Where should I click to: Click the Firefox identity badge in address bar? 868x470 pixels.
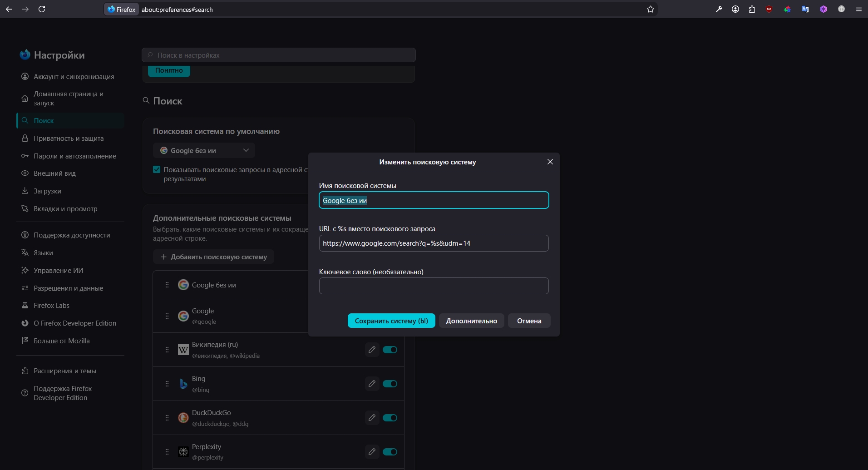click(122, 9)
